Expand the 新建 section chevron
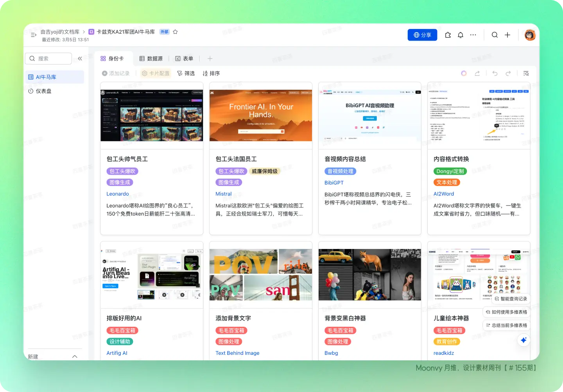Viewport: 563px width, 392px height. (x=75, y=356)
